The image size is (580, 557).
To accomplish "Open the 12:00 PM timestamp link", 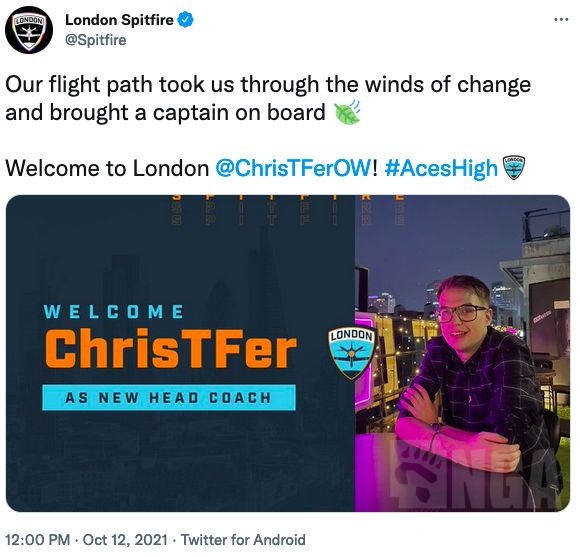I will click(x=38, y=540).
